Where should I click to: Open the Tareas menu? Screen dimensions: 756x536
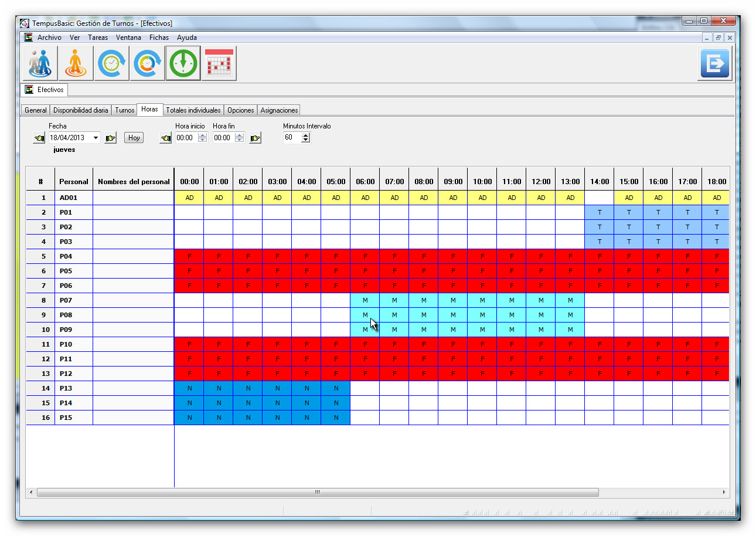click(98, 38)
